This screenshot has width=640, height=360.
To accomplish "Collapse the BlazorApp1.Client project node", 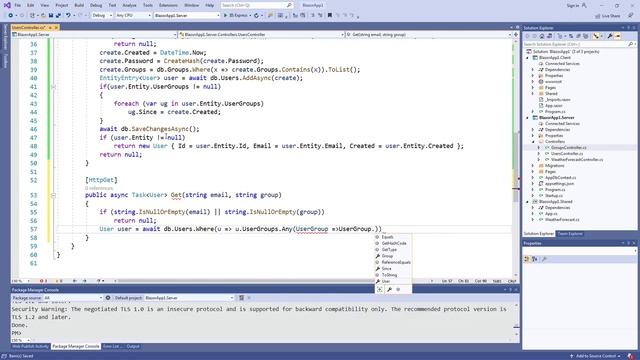I will click(x=527, y=58).
